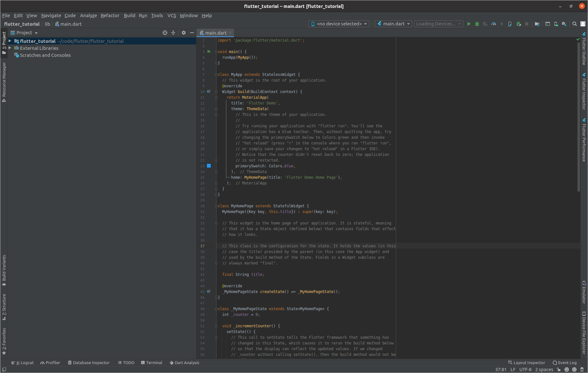Open the Project view type dropdown
Viewport: 588px width, 373px height.
click(x=24, y=33)
